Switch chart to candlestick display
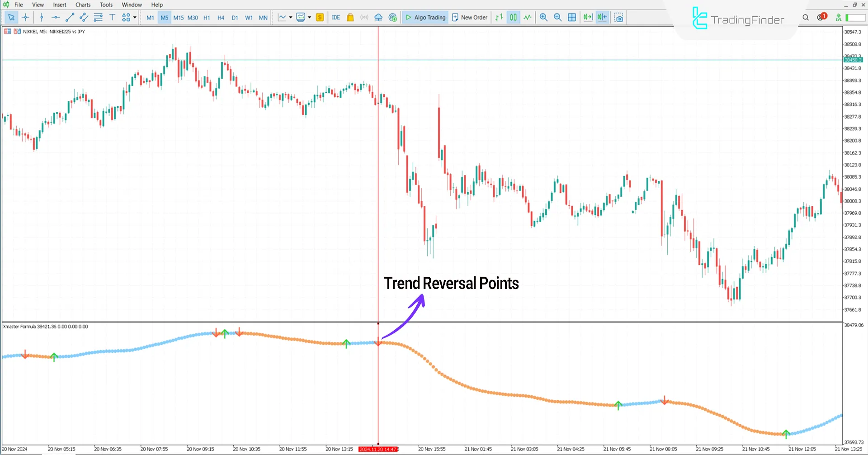 [x=513, y=17]
